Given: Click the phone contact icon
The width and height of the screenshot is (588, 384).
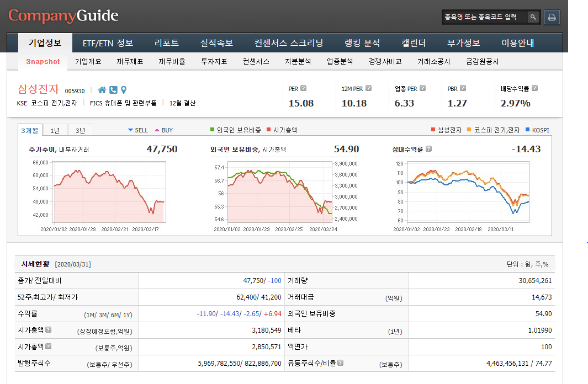Looking at the screenshot, I should (113, 90).
